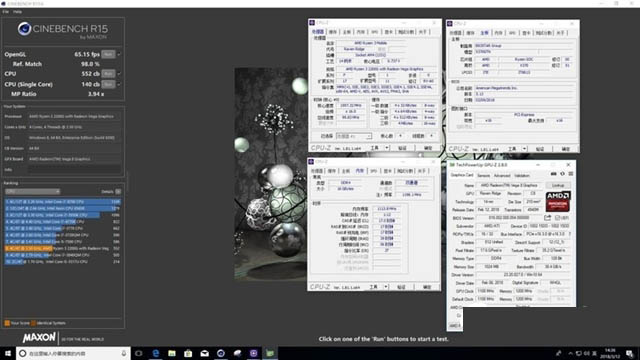640x360 pixels.
Task: Run the CPU benchmark
Action: 108,74
